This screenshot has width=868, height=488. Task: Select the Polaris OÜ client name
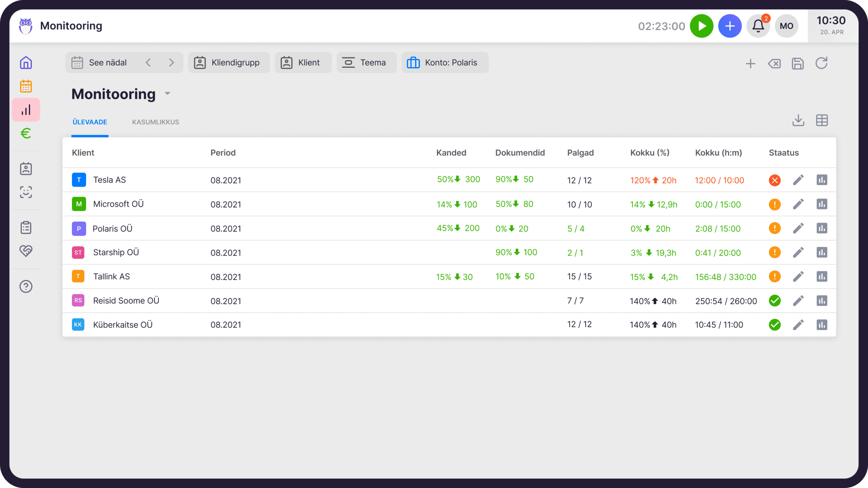click(112, 229)
